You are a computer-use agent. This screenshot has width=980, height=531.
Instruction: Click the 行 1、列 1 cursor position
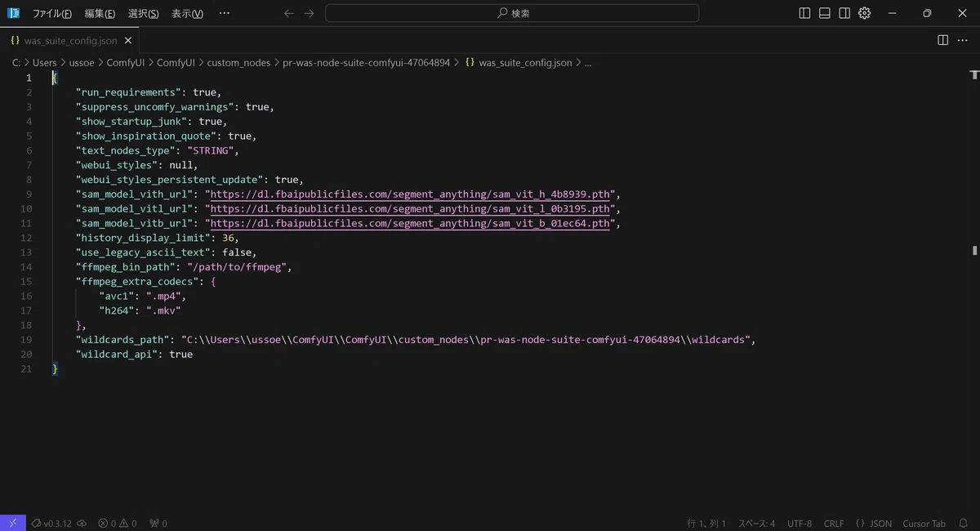706,523
